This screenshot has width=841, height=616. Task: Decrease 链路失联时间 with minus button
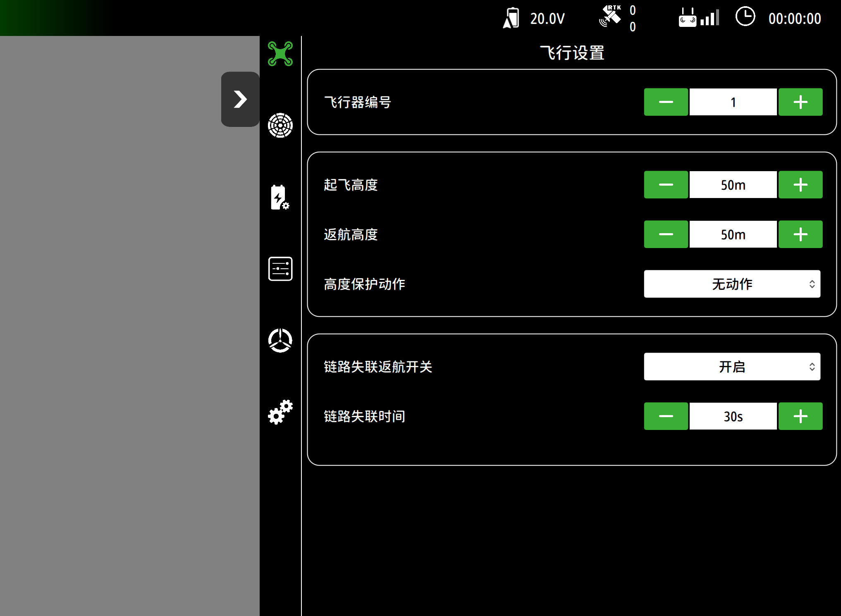point(666,416)
